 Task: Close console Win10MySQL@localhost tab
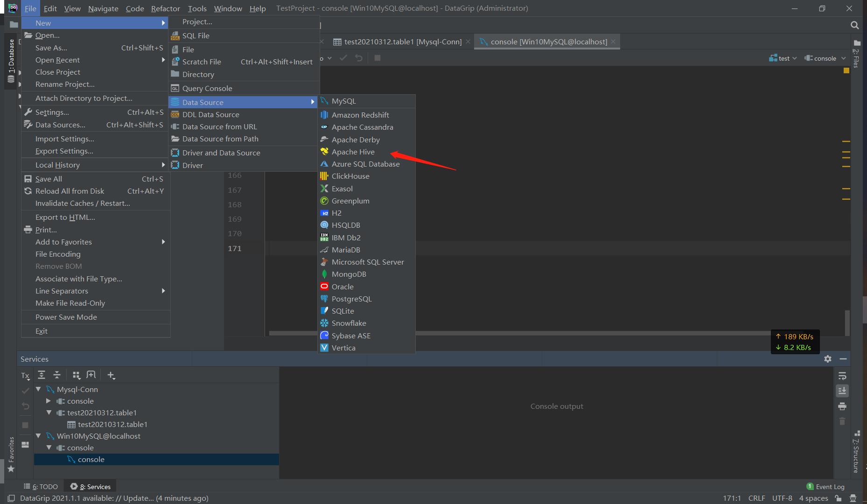[613, 42]
